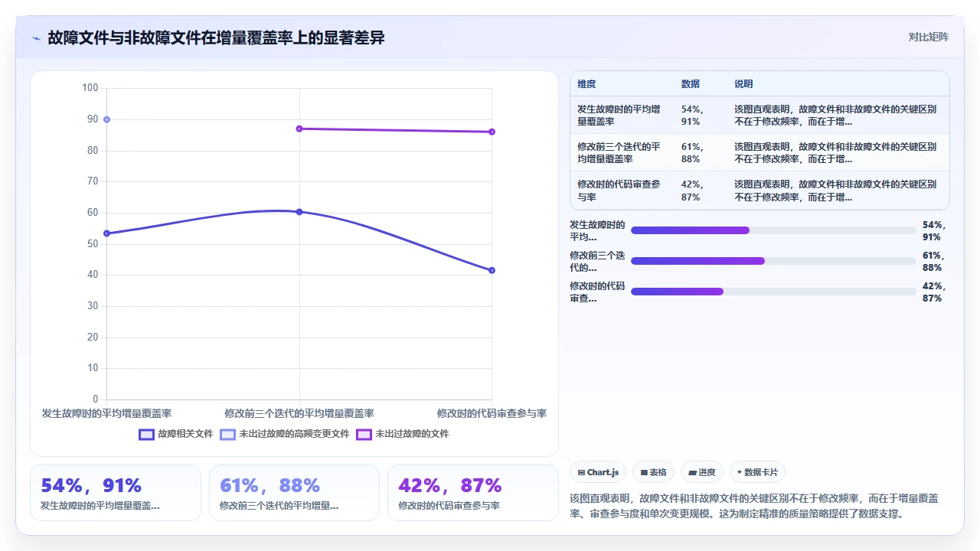Click the progress bar for 修改前三个迭代的
Viewport: 980px width, 551px height.
click(773, 261)
